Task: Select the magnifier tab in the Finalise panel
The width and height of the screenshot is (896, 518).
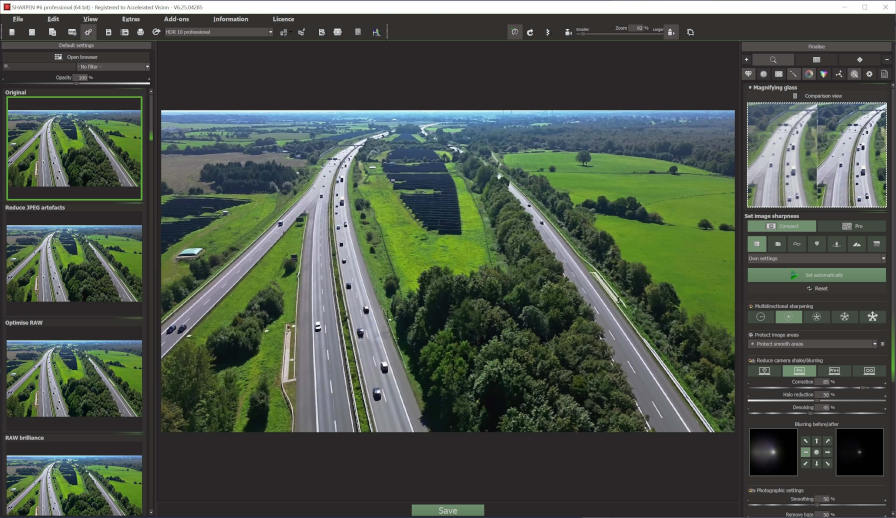Action: (x=772, y=60)
